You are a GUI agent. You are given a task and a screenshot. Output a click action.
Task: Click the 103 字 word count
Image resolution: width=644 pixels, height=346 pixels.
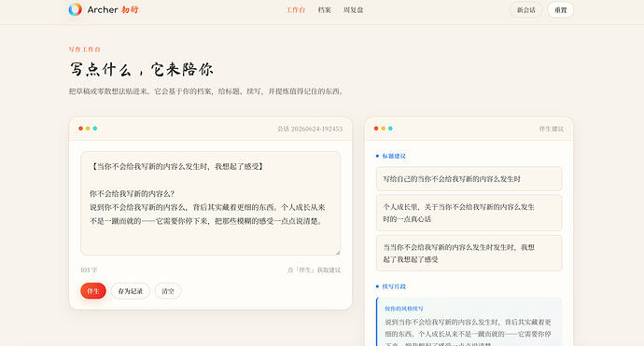click(x=89, y=270)
